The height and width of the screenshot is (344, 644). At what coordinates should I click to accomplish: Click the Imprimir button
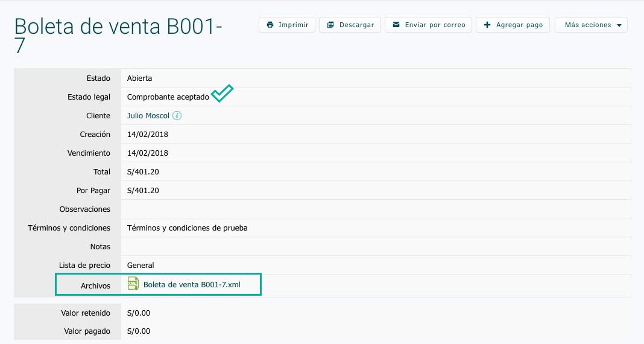coord(286,25)
